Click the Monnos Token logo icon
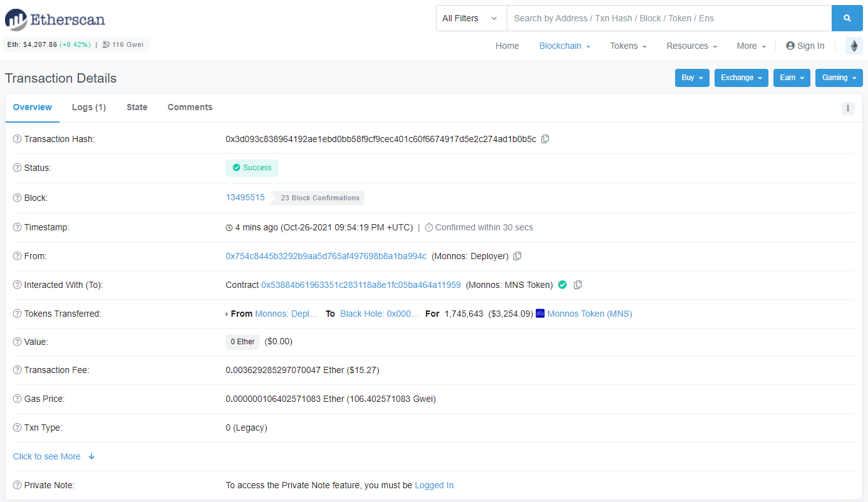 click(x=540, y=314)
